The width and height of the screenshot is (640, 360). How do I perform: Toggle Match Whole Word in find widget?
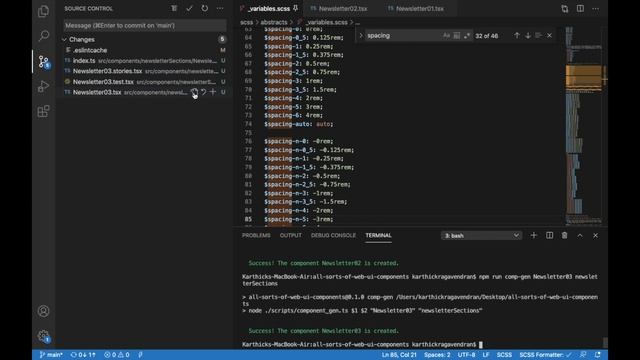pyautogui.click(x=456, y=36)
